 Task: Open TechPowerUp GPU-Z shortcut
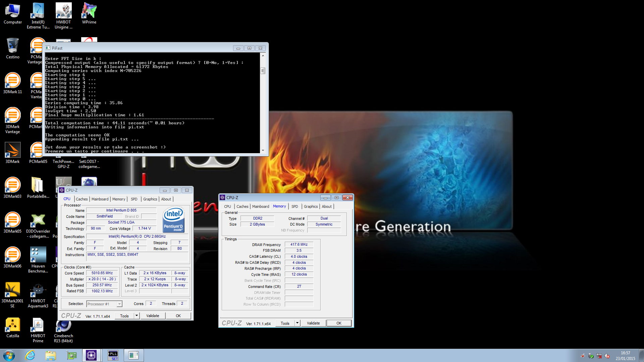coord(63,164)
